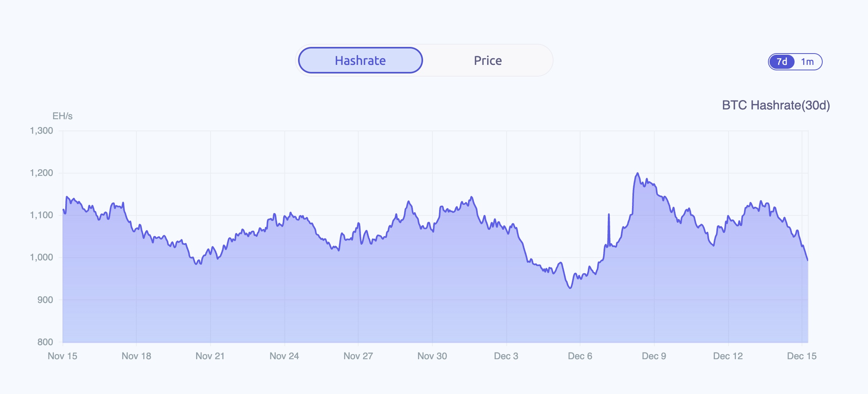
Task: Click the 1,300 gridline label
Action: coord(41,131)
